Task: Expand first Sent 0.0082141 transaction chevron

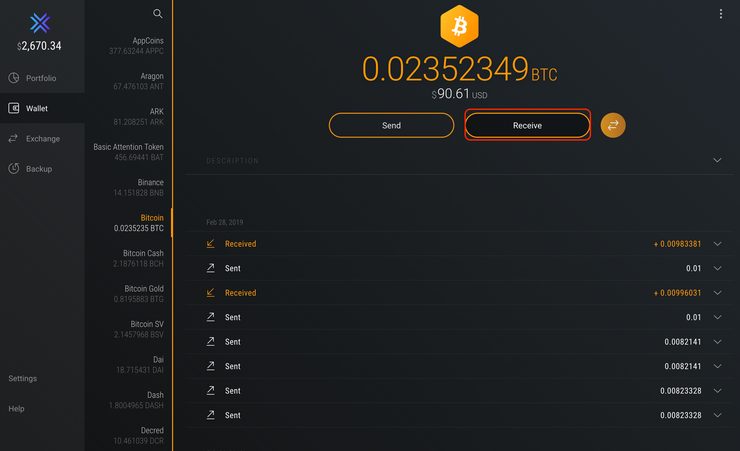Action: (x=717, y=342)
